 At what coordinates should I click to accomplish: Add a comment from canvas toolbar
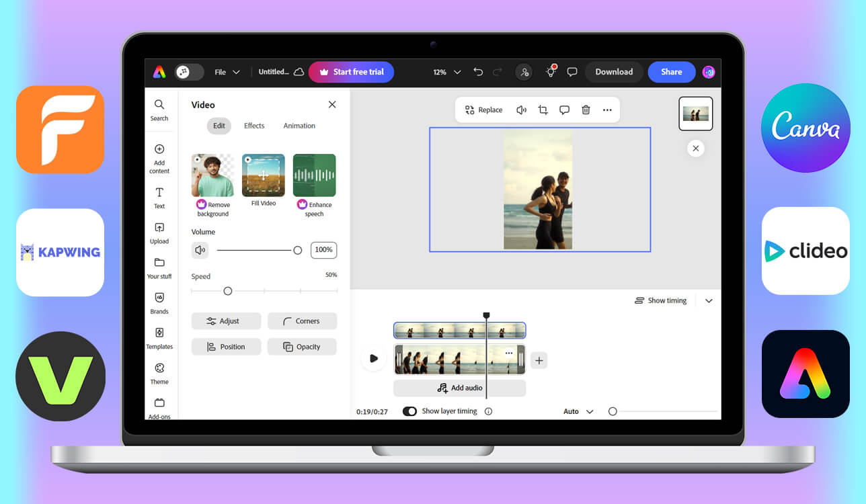564,110
